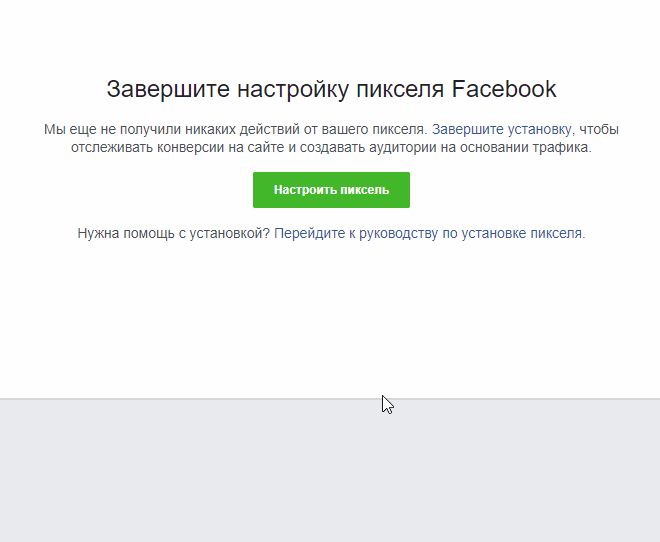
Task: Click the heading Завершите настройку пикселя Facebook
Action: point(331,89)
